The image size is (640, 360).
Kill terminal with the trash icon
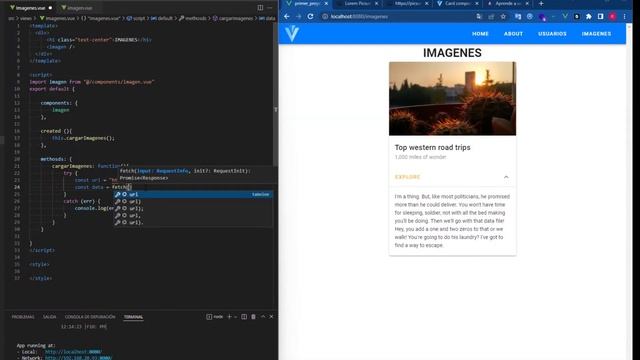coord(253,317)
